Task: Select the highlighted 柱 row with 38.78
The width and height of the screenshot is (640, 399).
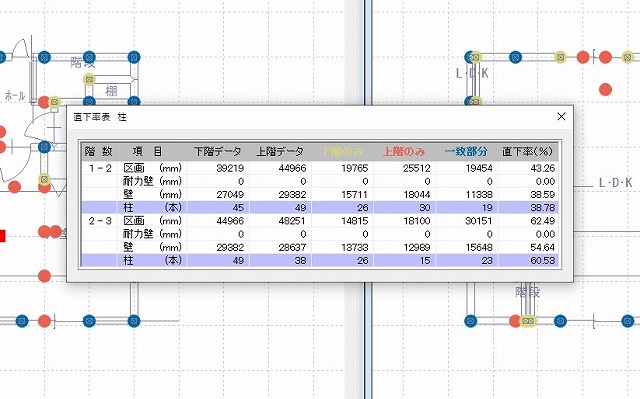Action: 320,207
